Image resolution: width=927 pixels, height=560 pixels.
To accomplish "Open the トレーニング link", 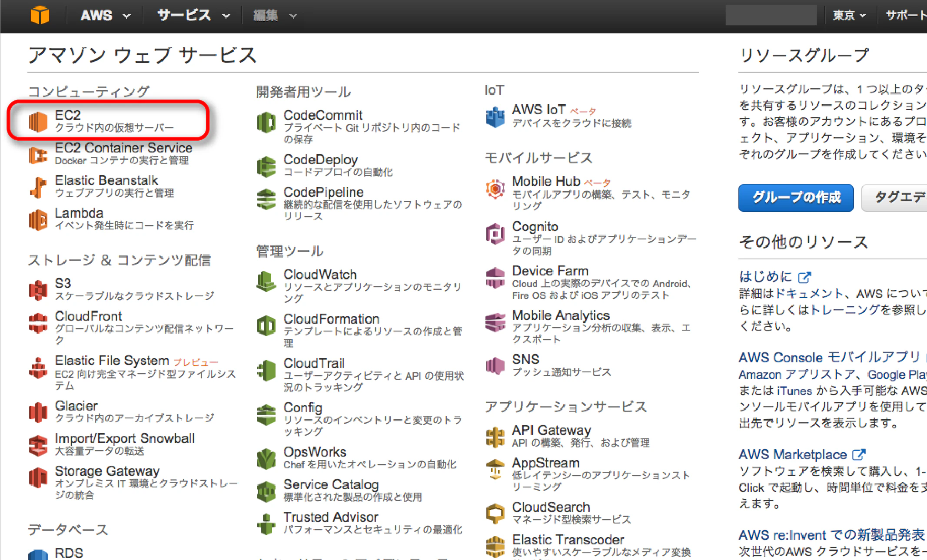I will tap(845, 310).
